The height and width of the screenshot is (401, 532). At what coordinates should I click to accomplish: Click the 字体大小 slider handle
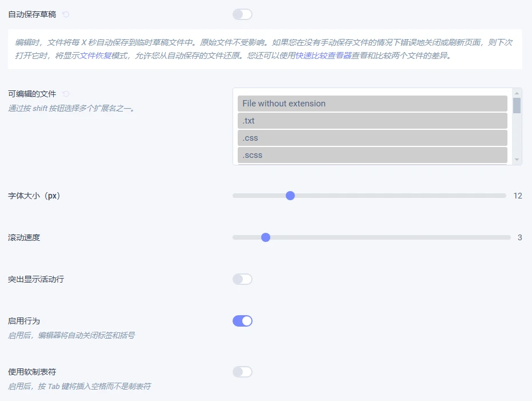(x=290, y=195)
